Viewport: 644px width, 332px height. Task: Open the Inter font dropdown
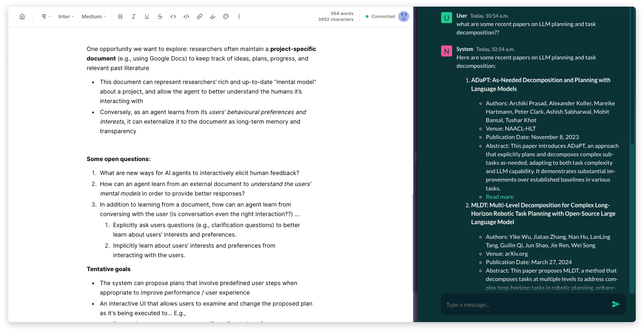[x=66, y=16]
